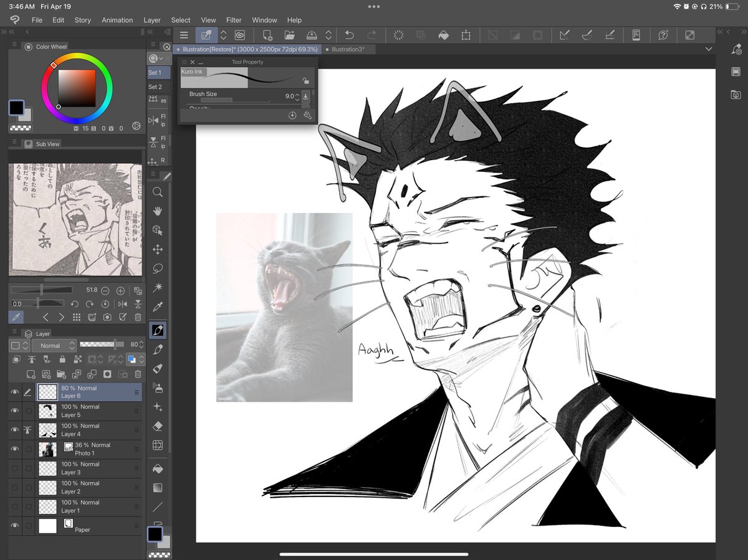Select the Eyedropper tool in the tool palette
Image resolution: width=748 pixels, height=560 pixels.
(x=158, y=306)
